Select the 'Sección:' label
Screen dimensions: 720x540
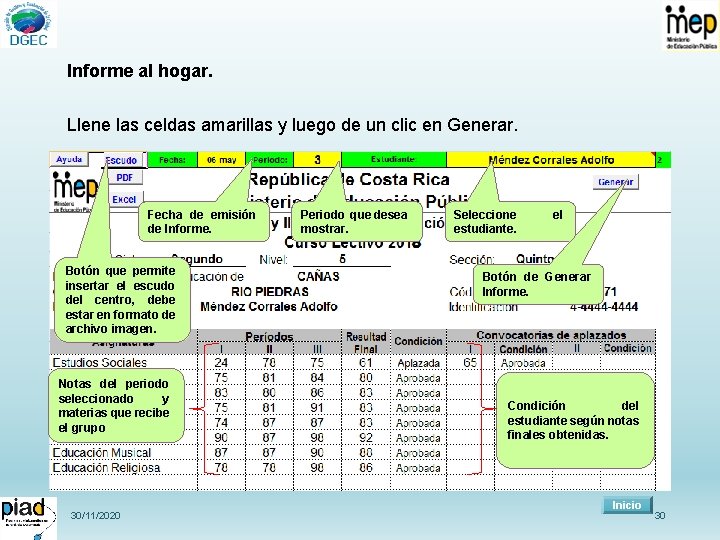click(472, 260)
